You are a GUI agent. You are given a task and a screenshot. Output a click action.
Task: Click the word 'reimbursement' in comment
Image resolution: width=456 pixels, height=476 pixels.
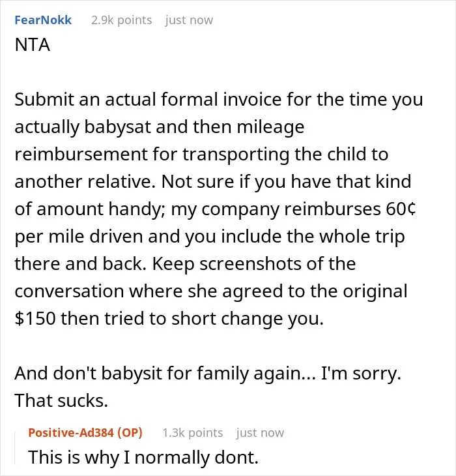(x=81, y=154)
